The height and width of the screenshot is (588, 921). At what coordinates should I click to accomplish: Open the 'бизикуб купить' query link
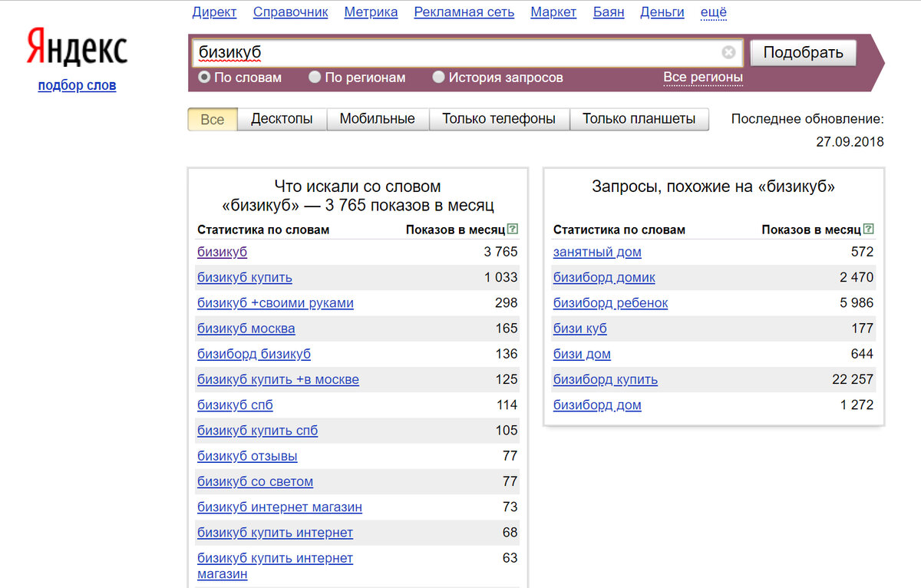click(245, 277)
